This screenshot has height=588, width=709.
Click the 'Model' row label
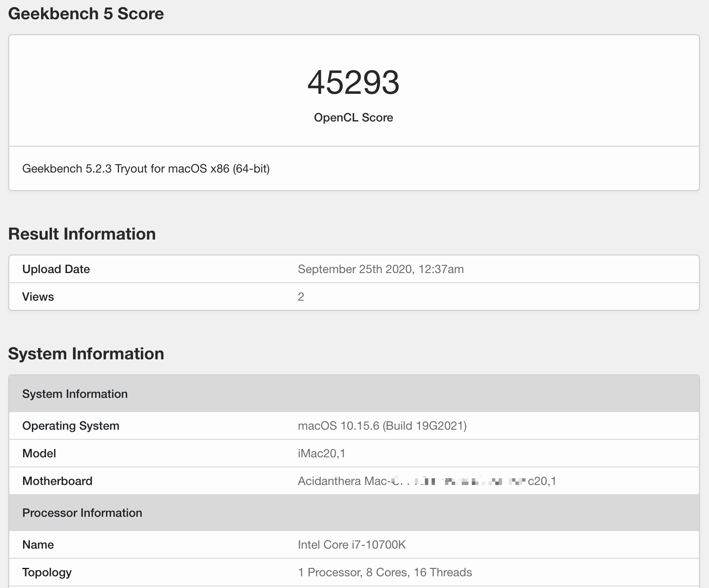39,454
